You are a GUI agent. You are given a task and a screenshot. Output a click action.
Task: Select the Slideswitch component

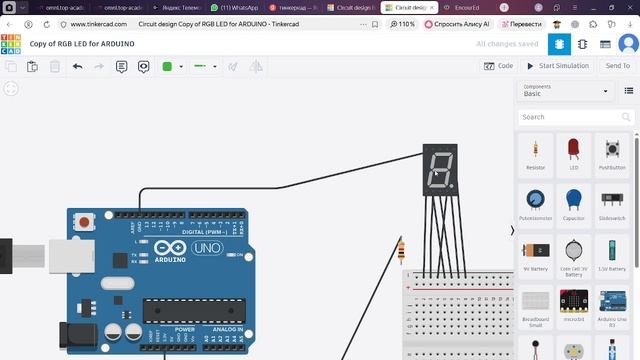coord(612,206)
